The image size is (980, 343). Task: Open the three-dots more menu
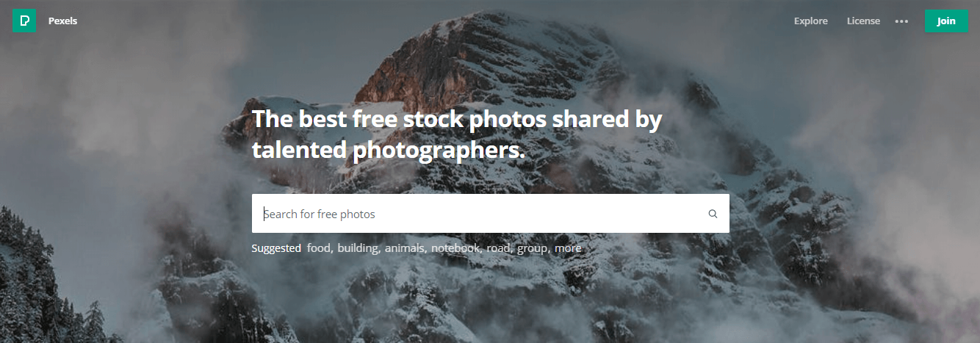click(x=901, y=21)
